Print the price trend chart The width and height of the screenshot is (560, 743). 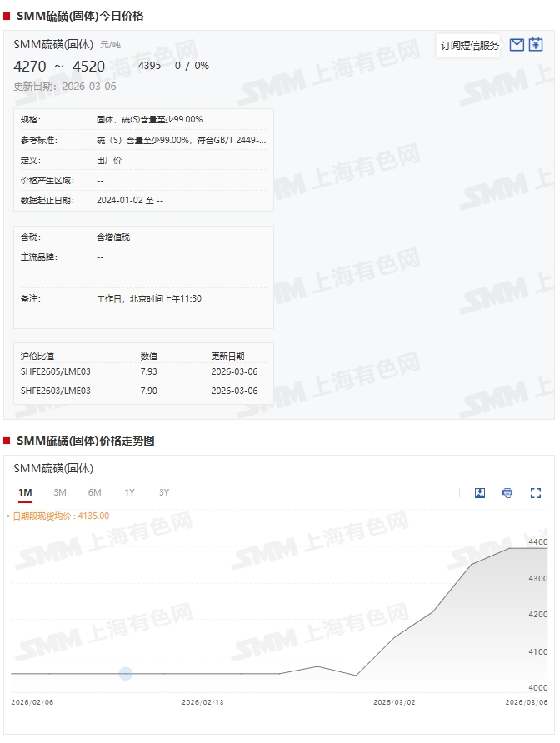click(x=507, y=493)
